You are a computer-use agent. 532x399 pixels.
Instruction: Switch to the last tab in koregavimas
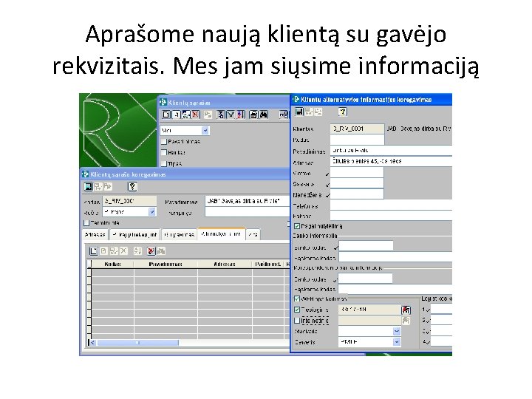tap(253, 234)
